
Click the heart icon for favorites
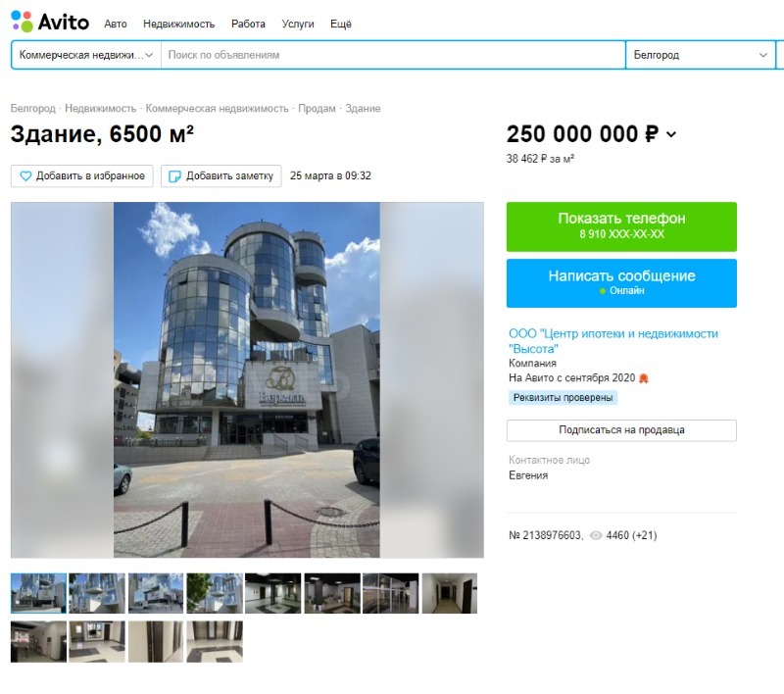coord(25,176)
